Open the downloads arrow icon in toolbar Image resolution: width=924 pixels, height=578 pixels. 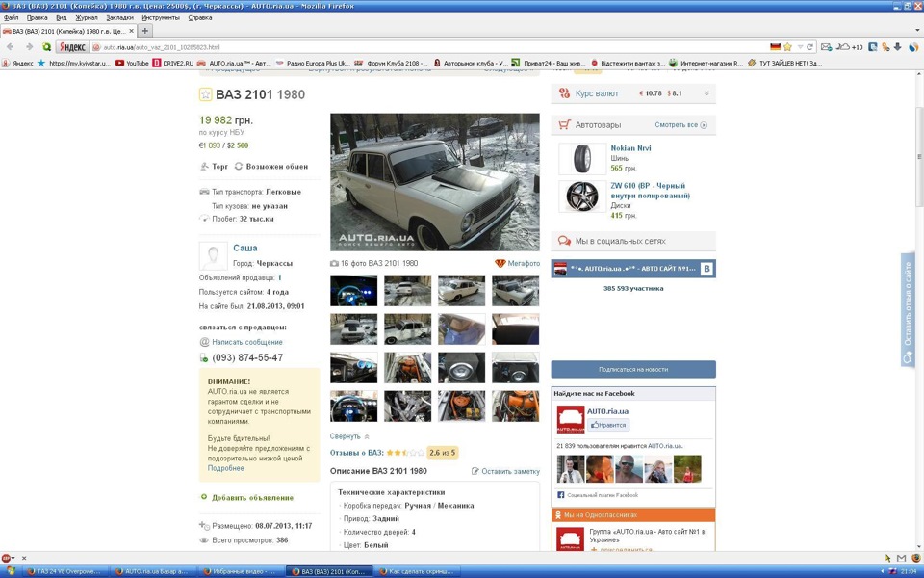pyautogui.click(x=897, y=46)
